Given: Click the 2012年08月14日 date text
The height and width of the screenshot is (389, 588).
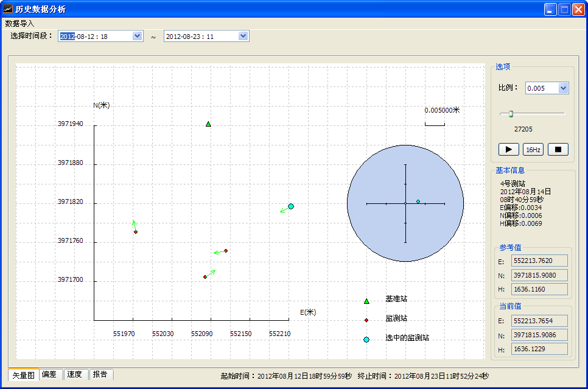Looking at the screenshot, I should pos(525,191).
